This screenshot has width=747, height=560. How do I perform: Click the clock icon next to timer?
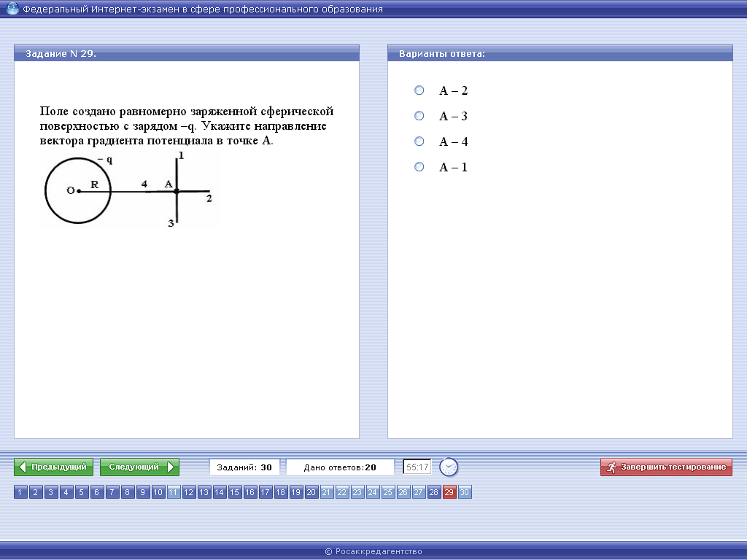coord(449,467)
